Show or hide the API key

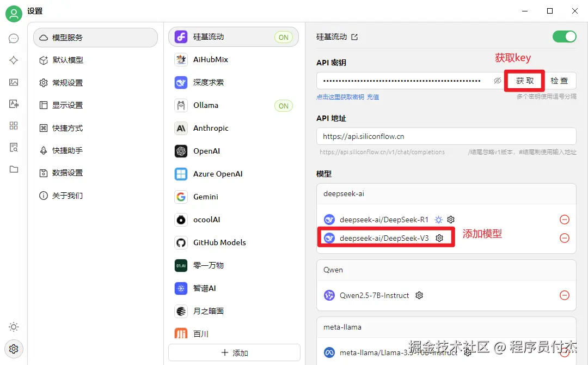pos(497,81)
